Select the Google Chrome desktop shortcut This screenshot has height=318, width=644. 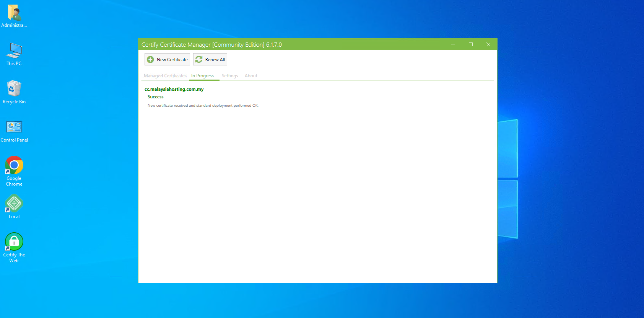point(14,171)
